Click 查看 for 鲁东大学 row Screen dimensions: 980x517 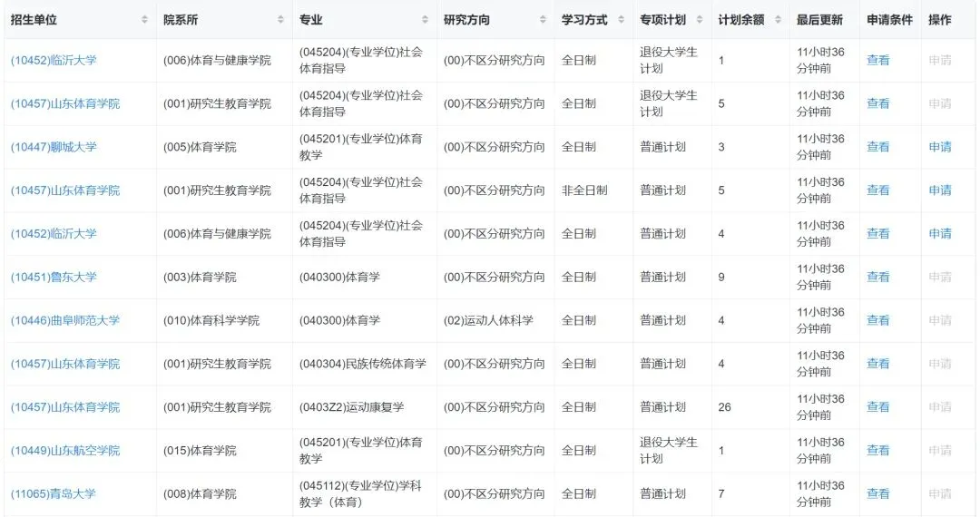click(878, 277)
